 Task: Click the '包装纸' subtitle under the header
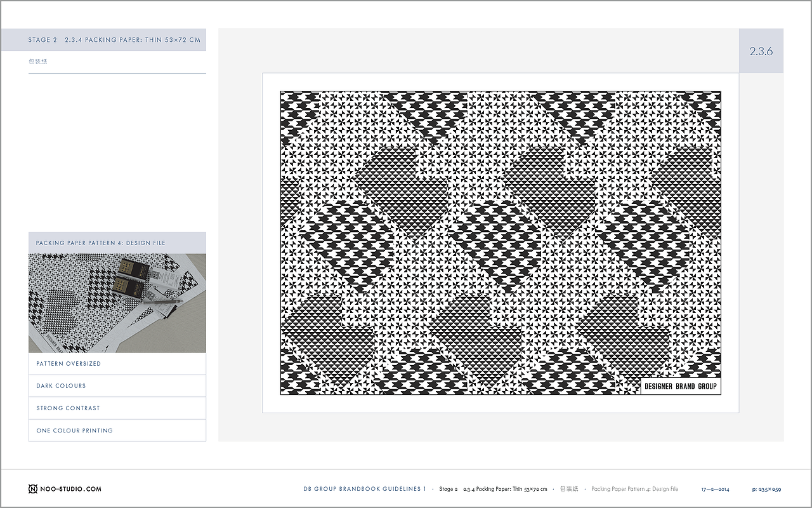(x=38, y=62)
